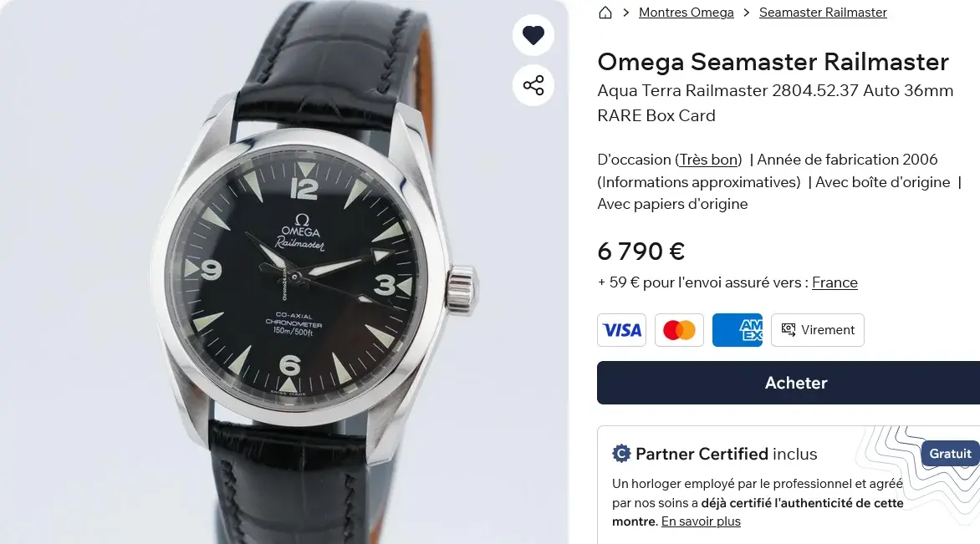This screenshot has height=544, width=980.
Task: Click the Virement payment option
Action: (x=817, y=329)
